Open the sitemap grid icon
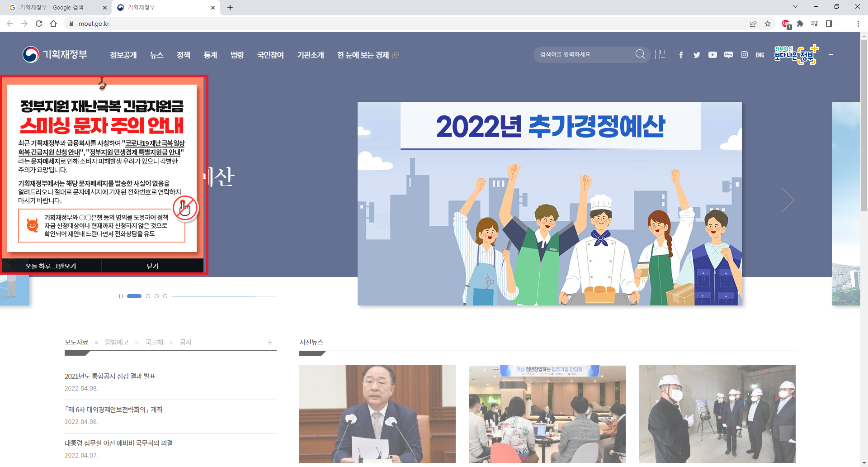Screen dimensions: 868x467 660,55
